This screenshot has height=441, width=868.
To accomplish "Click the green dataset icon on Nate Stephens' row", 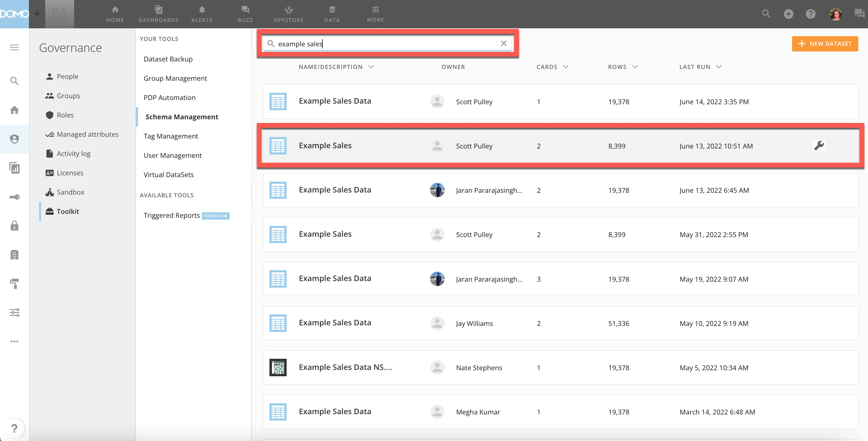I will [278, 367].
